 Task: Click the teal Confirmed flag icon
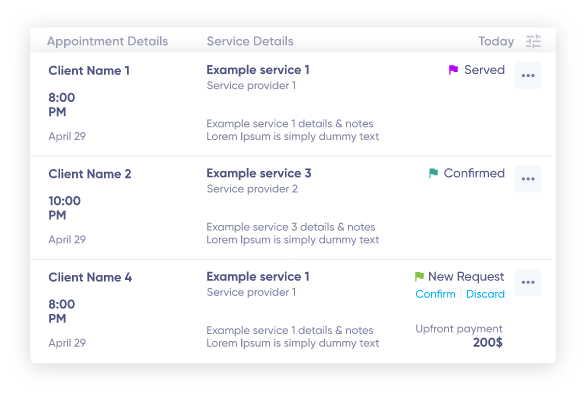(x=433, y=173)
